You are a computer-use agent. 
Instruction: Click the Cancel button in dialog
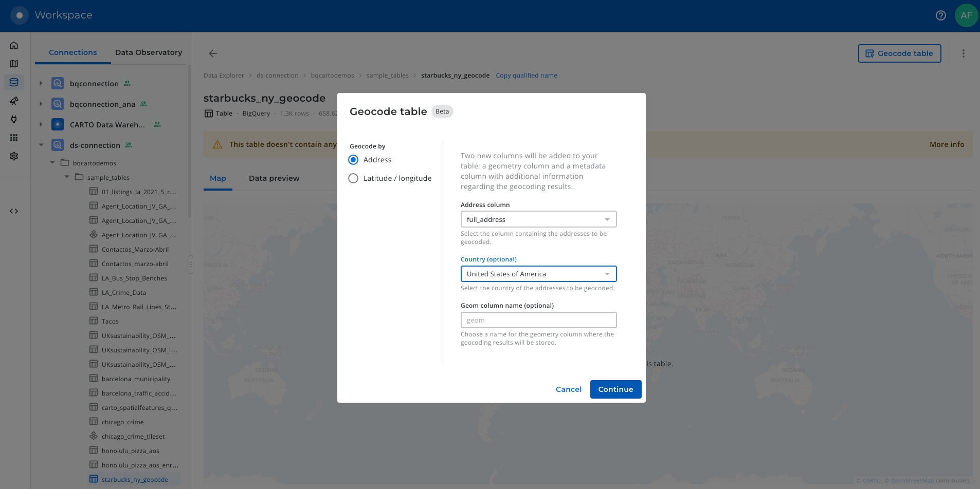[x=568, y=389]
